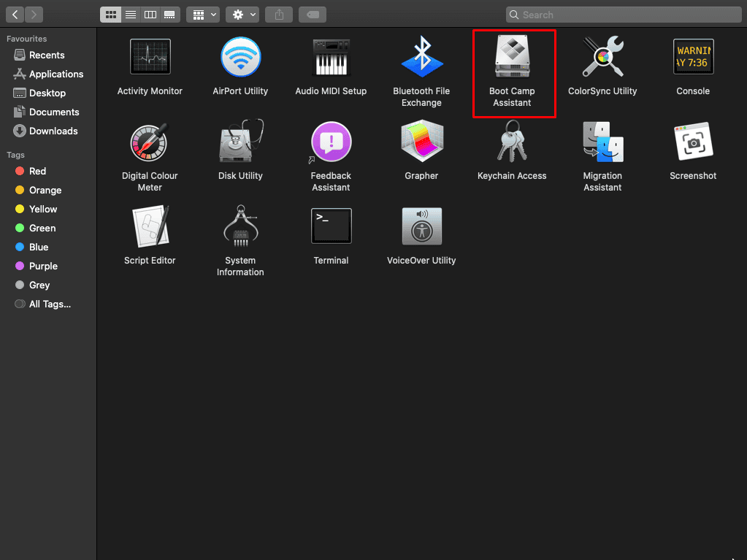This screenshot has height=560, width=747.
Task: Click the Grapher app icon
Action: 421,142
